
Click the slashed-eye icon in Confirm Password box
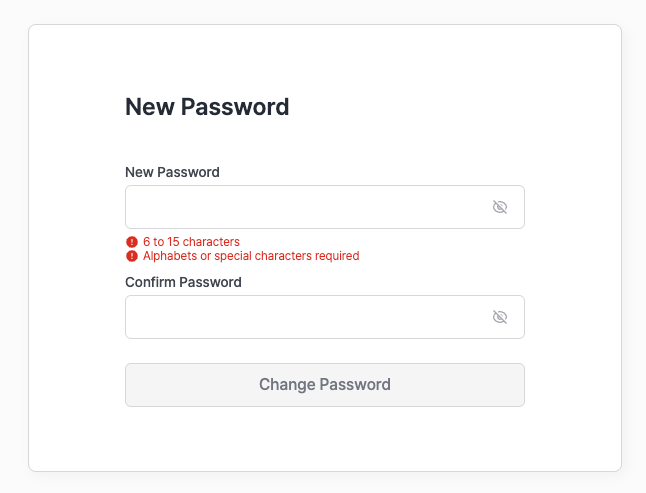(x=500, y=317)
